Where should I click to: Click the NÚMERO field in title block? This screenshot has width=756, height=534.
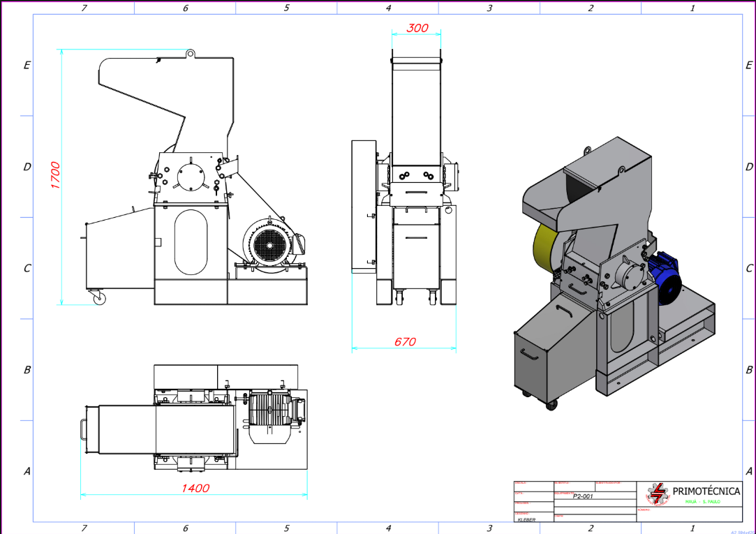(x=689, y=514)
